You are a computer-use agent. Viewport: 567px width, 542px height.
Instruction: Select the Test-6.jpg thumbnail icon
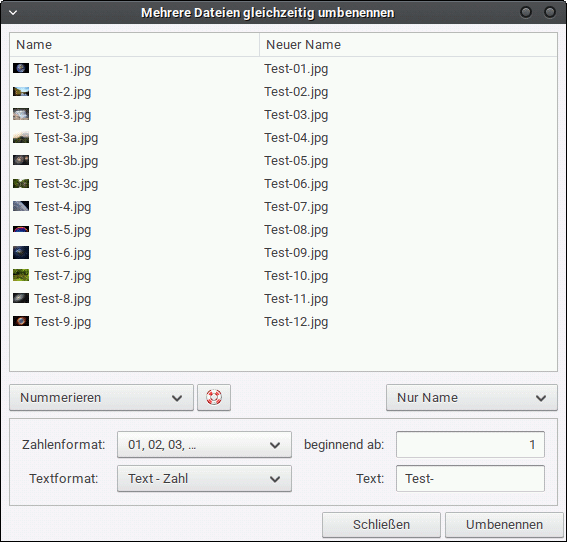tap(21, 252)
